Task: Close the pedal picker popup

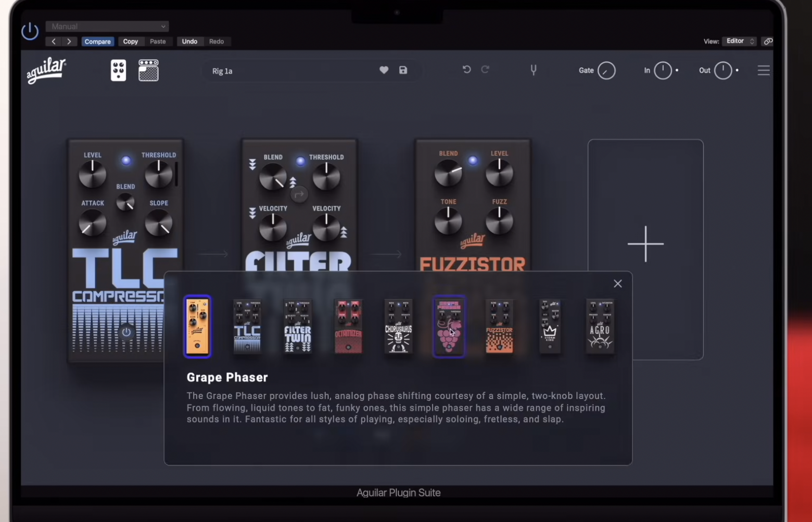Action: (x=618, y=283)
